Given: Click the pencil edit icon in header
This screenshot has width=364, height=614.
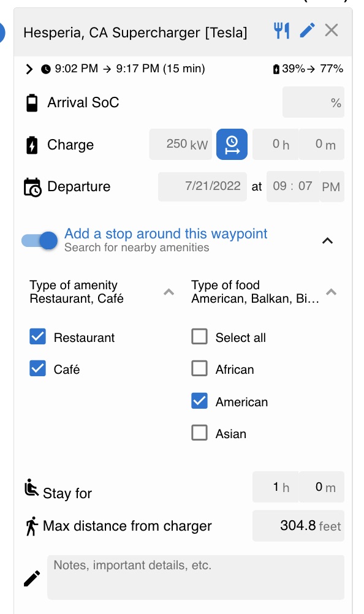Looking at the screenshot, I should (307, 31).
